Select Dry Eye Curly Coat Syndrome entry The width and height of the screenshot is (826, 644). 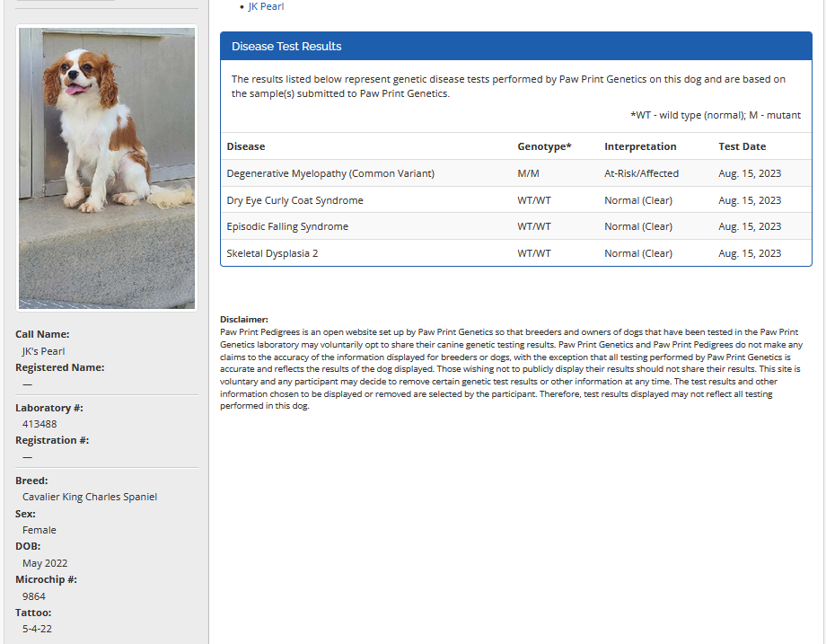[x=294, y=200]
